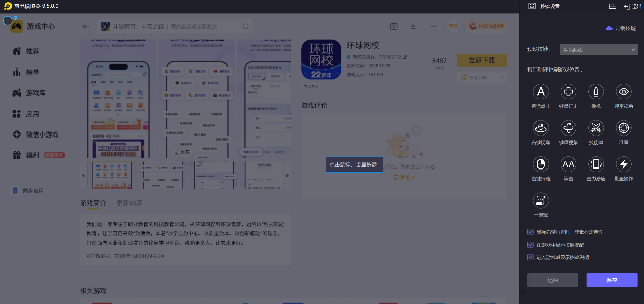Click the search magnifier icon

coord(246,26)
